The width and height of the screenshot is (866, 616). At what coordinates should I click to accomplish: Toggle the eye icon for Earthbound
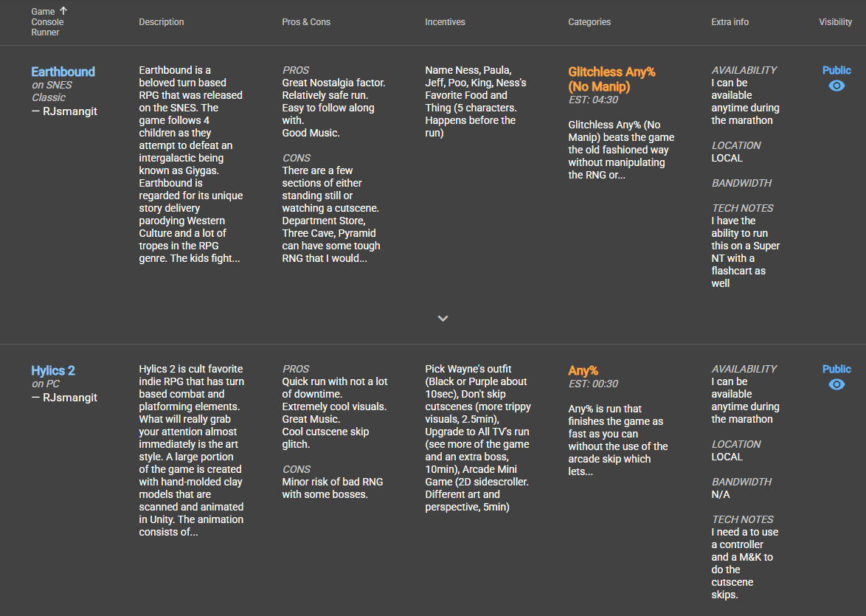point(836,86)
